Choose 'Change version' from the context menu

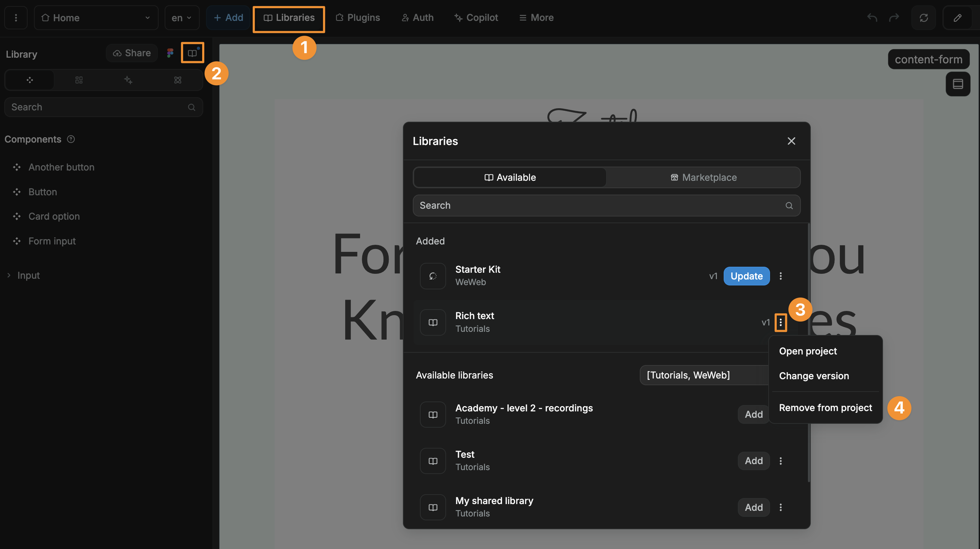pos(814,376)
